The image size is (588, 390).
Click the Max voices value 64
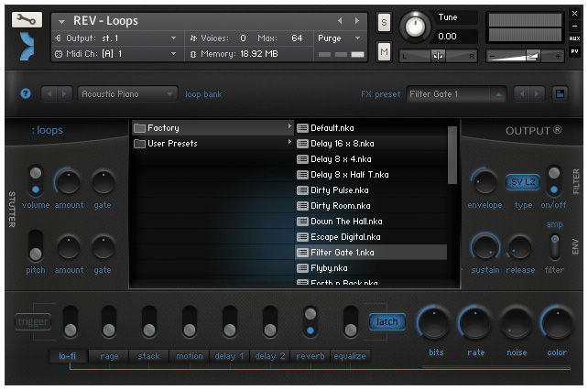click(297, 38)
